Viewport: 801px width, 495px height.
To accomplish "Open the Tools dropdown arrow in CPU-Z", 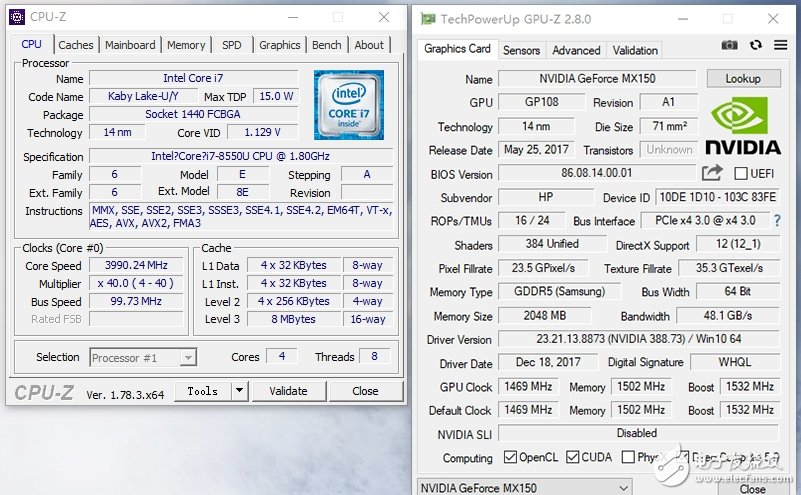I will coord(239,391).
